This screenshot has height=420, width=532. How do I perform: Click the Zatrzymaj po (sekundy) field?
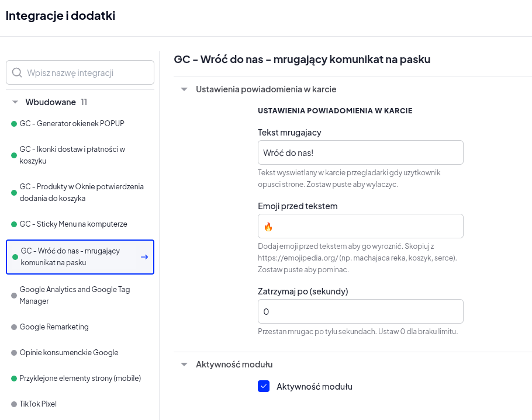click(360, 311)
